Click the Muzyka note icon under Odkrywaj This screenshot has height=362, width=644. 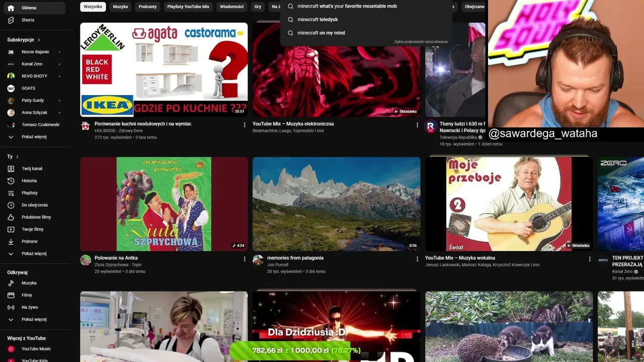tap(11, 283)
